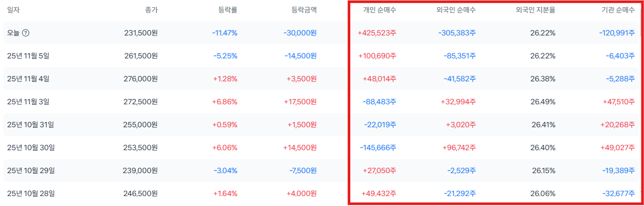Image resolution: width=644 pixels, height=206 pixels.
Task: Click institutional net buy -32,677주
Action: click(x=619, y=193)
